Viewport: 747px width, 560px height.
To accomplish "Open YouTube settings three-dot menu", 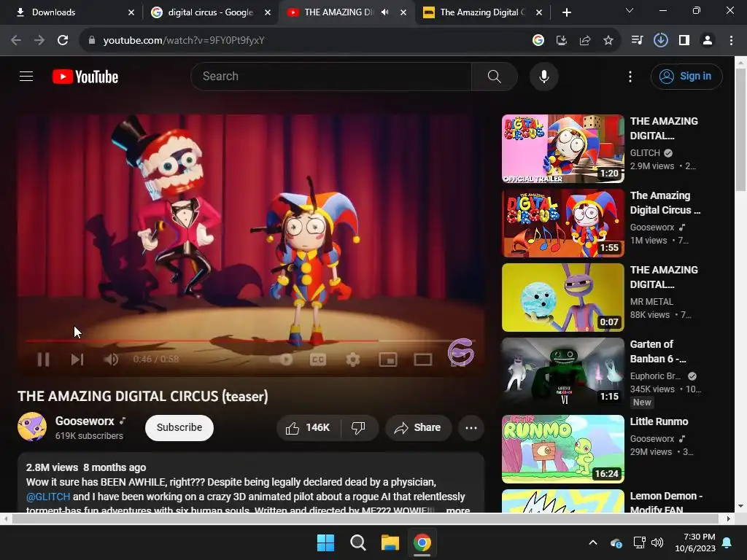I will coord(630,77).
